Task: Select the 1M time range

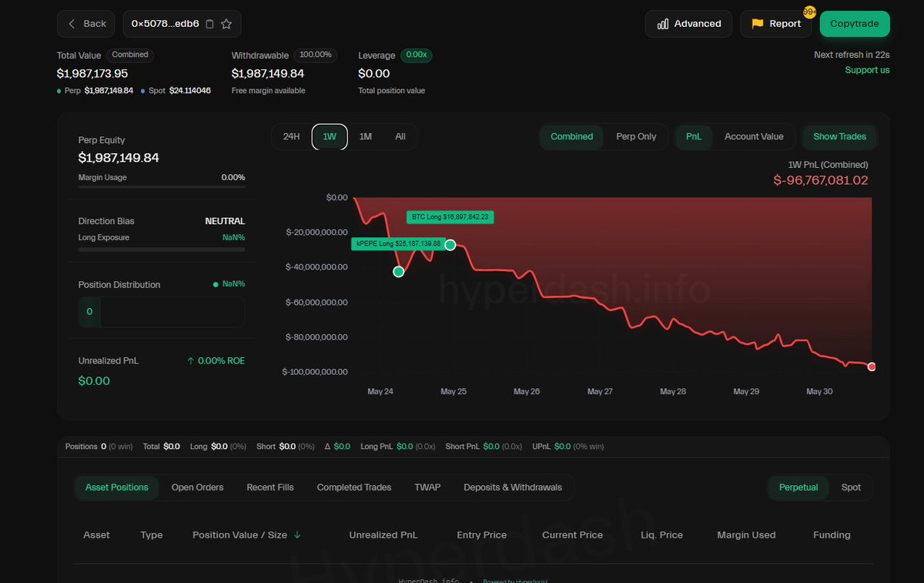Action: pyautogui.click(x=365, y=136)
